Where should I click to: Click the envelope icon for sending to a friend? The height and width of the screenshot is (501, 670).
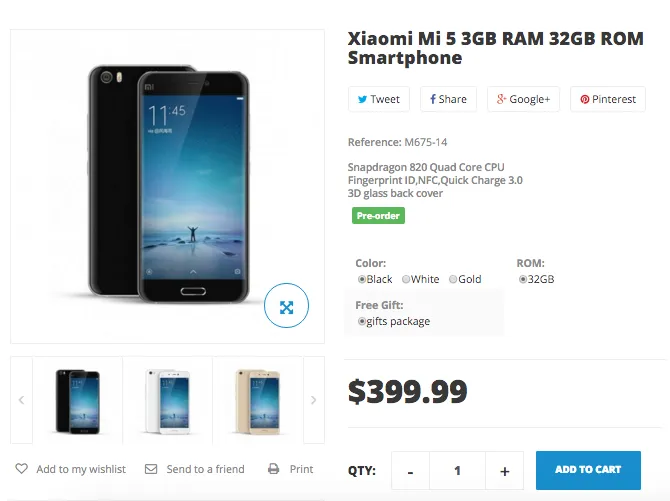tap(151, 469)
